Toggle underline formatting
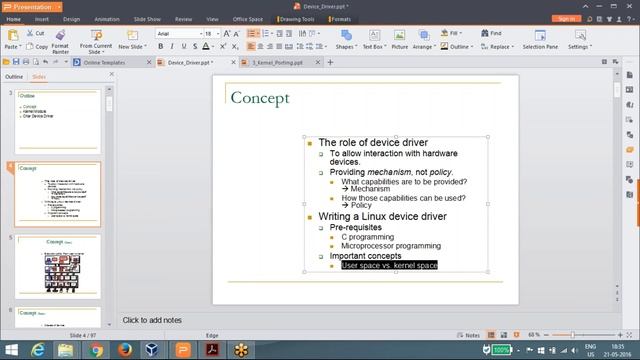 [184, 47]
